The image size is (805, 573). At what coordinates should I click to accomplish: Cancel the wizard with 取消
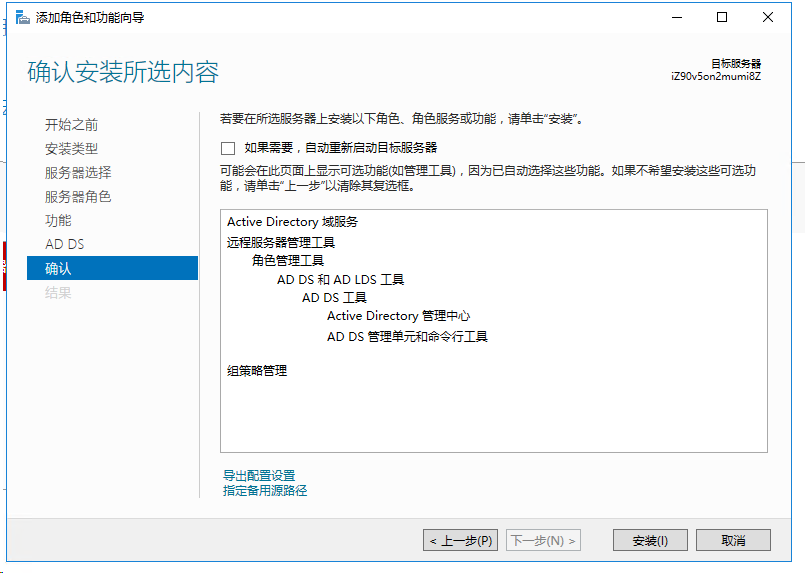coord(733,540)
